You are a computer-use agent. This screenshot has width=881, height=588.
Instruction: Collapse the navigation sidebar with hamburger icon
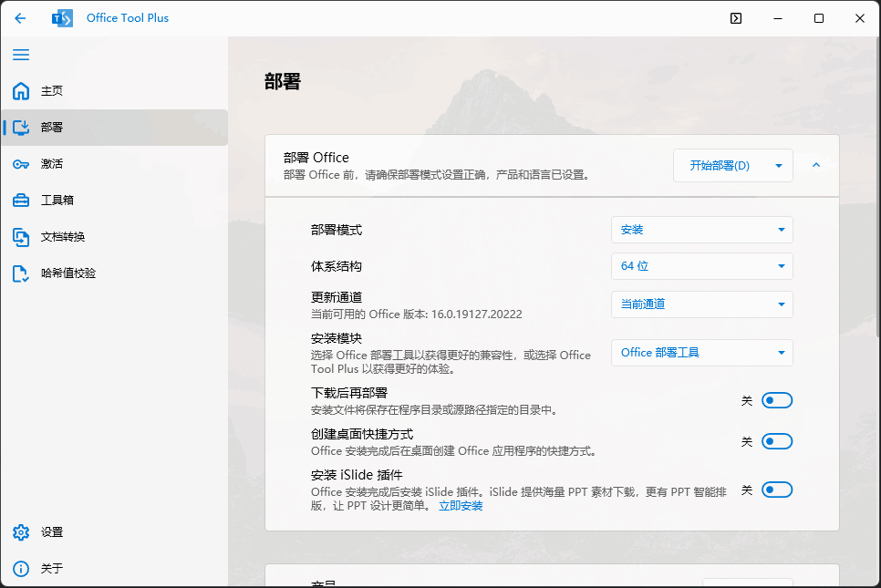[21, 55]
